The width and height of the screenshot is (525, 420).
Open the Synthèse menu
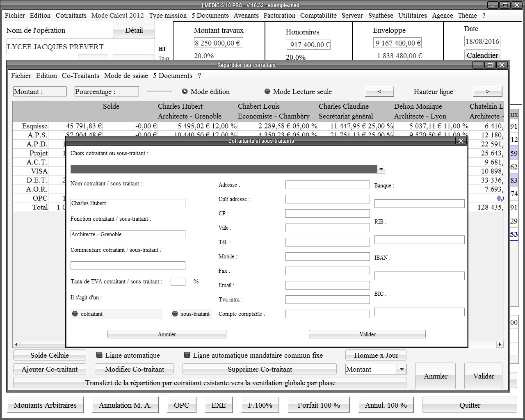tap(381, 15)
